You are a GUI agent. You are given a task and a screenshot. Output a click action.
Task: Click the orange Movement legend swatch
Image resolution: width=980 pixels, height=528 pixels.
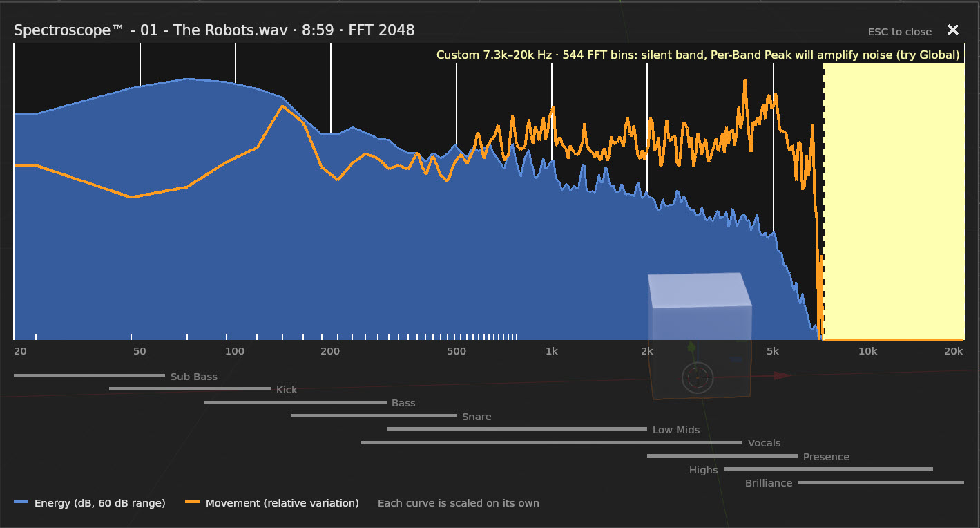(x=192, y=502)
